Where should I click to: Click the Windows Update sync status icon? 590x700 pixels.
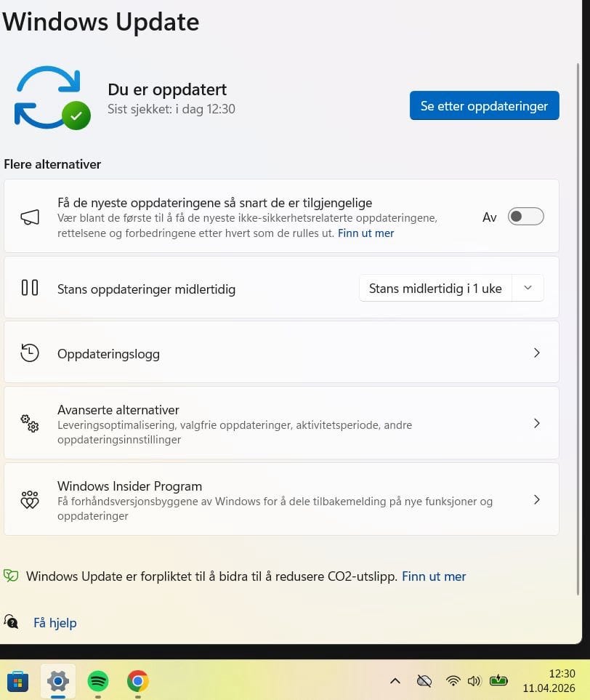(52, 98)
